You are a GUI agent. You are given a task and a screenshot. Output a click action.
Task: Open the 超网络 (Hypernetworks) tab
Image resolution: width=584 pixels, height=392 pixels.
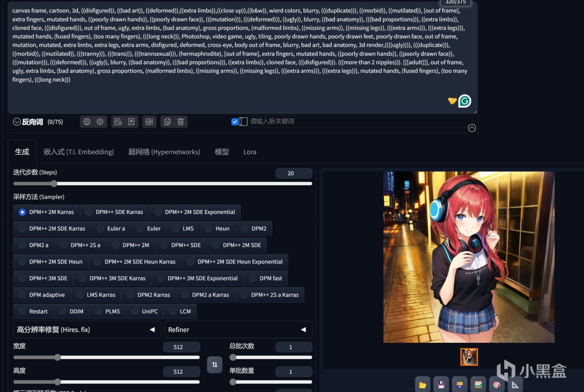164,152
